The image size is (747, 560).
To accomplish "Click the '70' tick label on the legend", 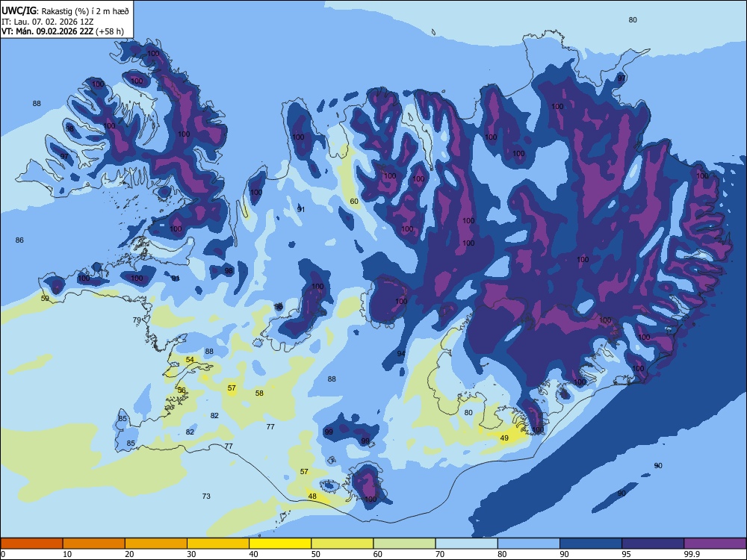I will (x=440, y=554).
